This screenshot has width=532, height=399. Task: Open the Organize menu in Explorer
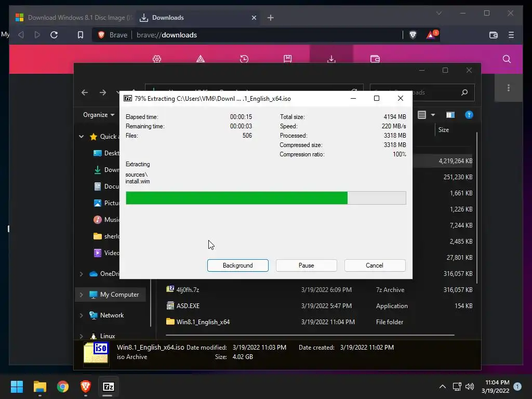(x=98, y=115)
